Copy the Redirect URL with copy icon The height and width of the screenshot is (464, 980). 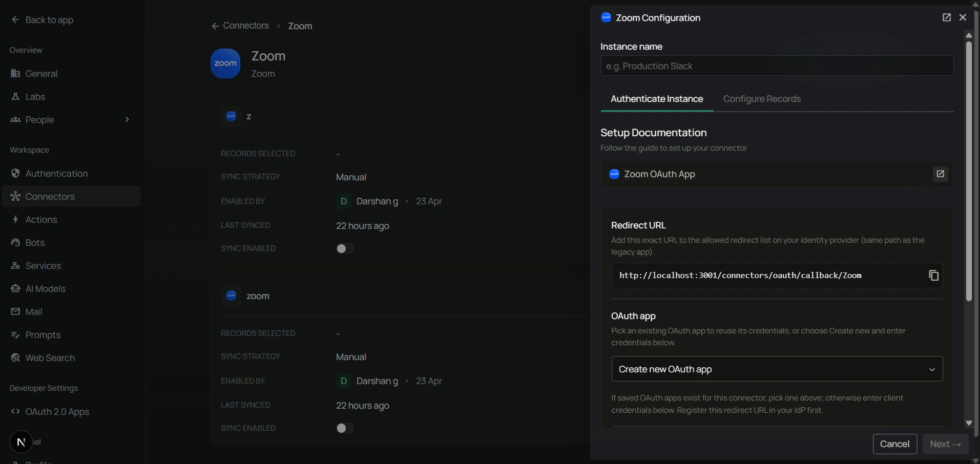tap(933, 276)
